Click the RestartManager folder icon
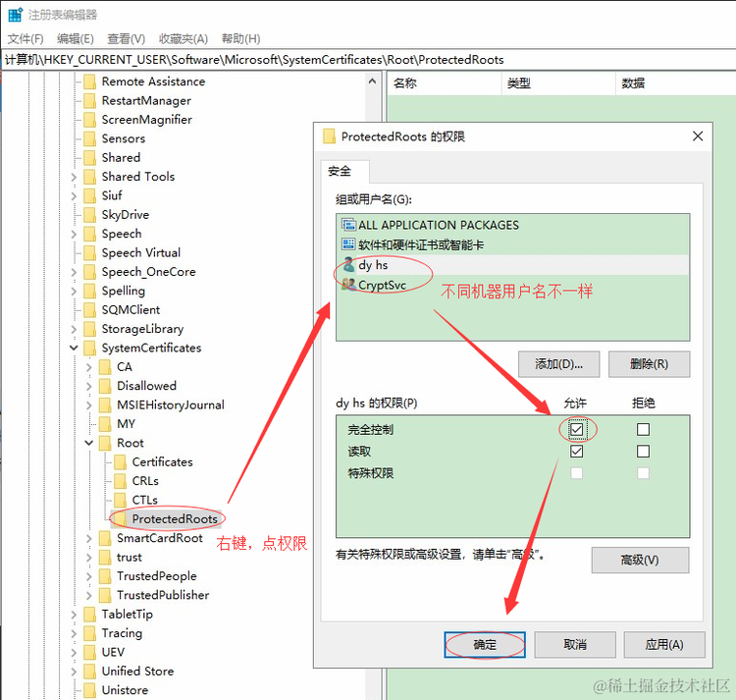Screen dimensions: 736x700 click(89, 100)
